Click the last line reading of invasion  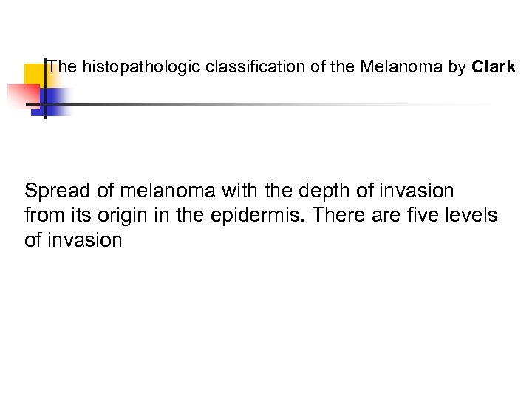(x=73, y=240)
